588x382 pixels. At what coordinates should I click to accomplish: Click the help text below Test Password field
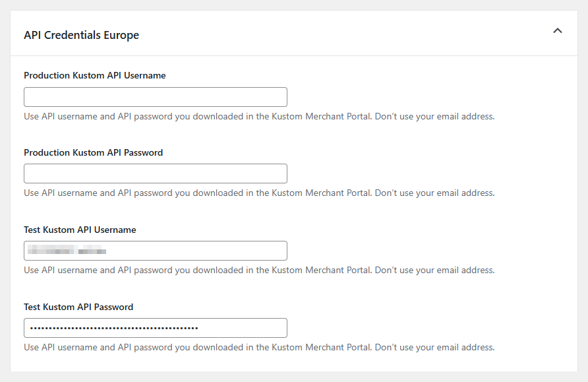145,348
